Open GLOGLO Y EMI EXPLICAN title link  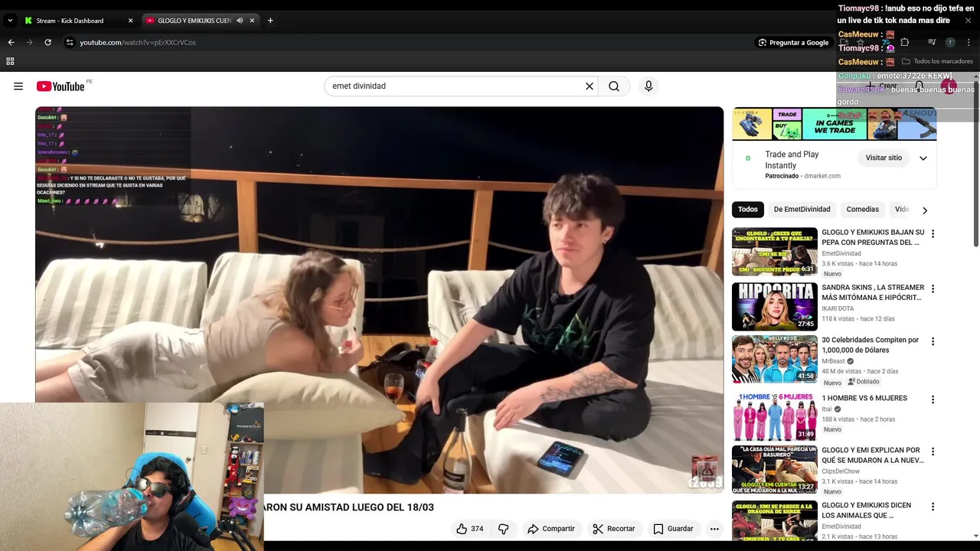pos(873,455)
